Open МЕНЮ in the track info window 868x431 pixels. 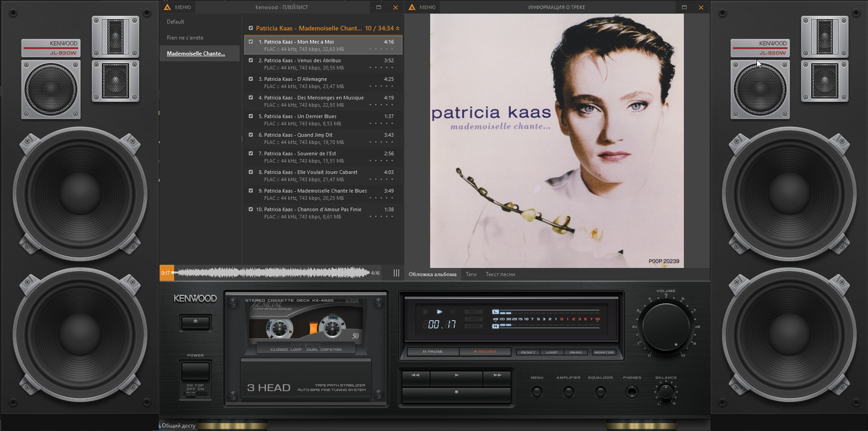point(427,7)
